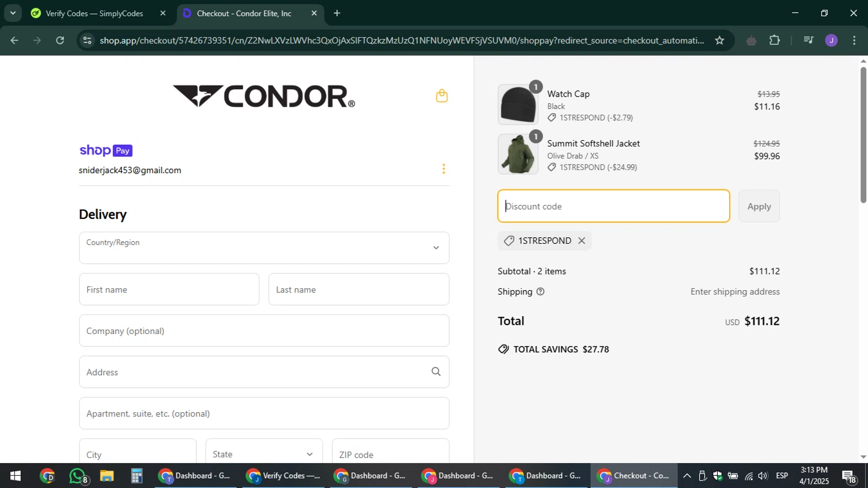Click the address search magnifier icon
Viewport: 868px width, 488px height.
click(436, 372)
